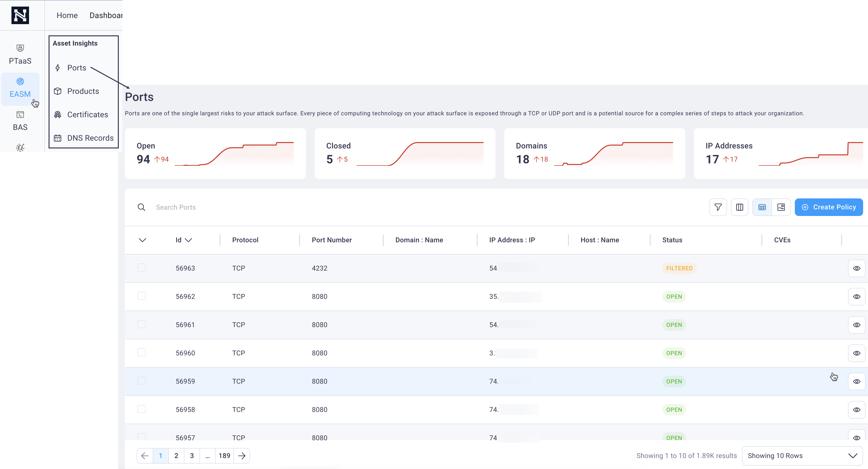Click the OPEN badge for 56962
The width and height of the screenshot is (868, 469).
coord(674,297)
